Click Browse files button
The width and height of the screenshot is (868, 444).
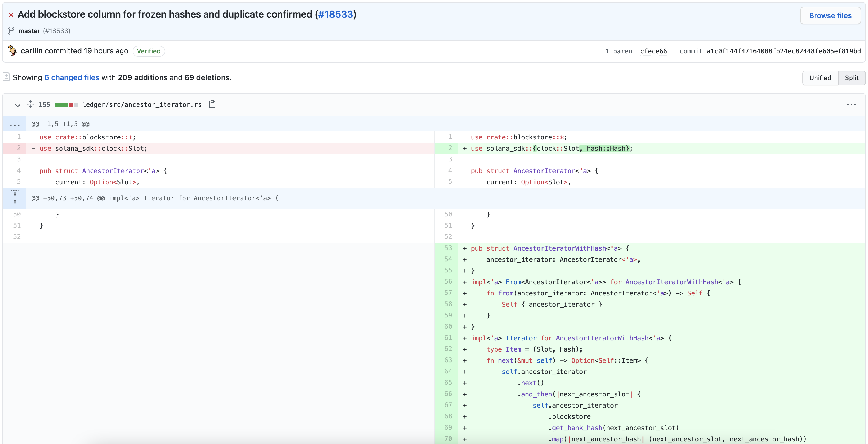click(x=830, y=15)
